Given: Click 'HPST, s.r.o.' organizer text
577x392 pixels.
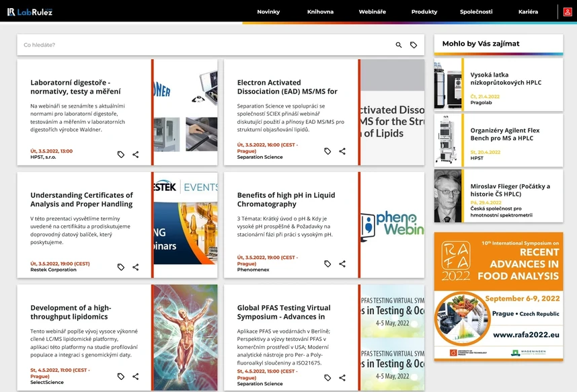Looking at the screenshot, I should point(43,157).
